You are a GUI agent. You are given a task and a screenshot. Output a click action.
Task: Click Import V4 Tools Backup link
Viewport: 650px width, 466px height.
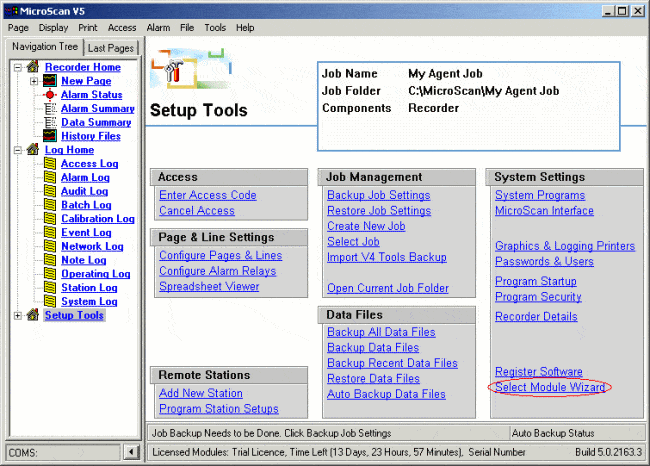click(x=387, y=257)
